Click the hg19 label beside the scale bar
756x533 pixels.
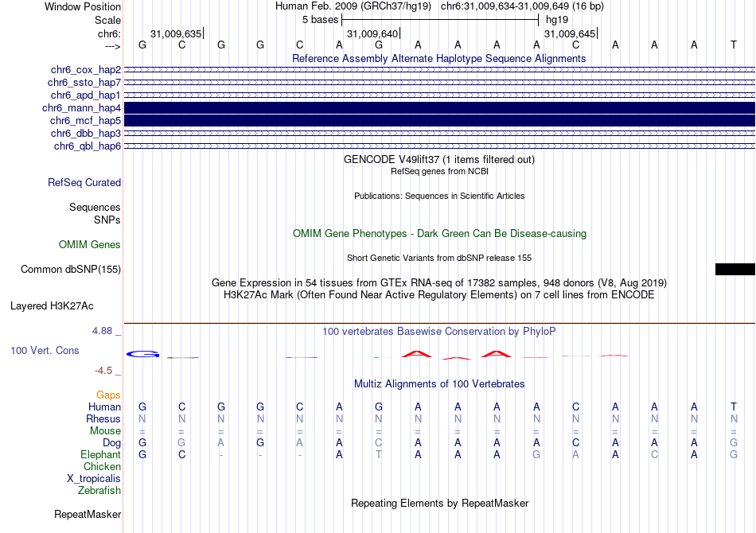[x=557, y=20]
